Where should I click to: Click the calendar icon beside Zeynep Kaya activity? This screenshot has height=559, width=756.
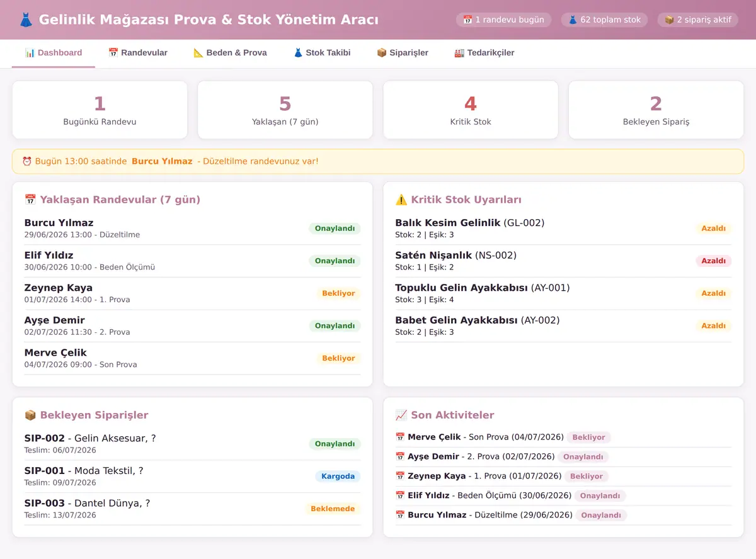[x=400, y=476]
